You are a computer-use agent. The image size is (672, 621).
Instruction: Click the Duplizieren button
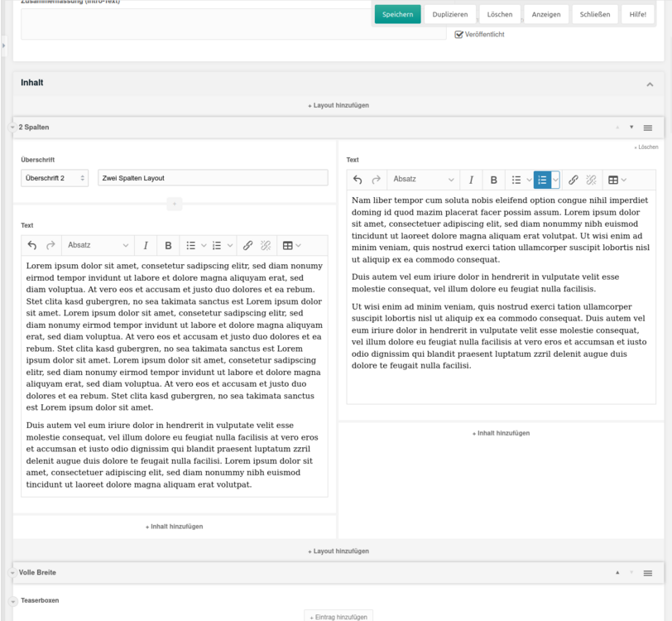click(x=450, y=14)
